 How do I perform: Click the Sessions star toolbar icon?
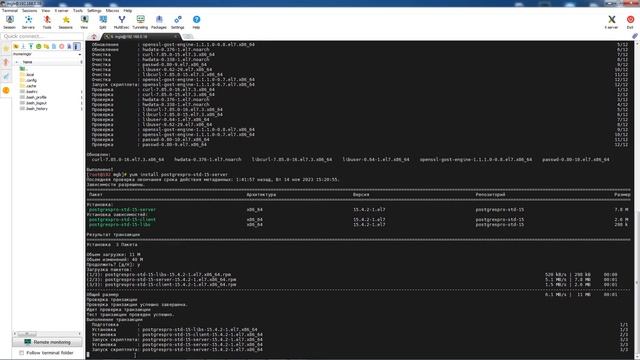click(x=65, y=22)
